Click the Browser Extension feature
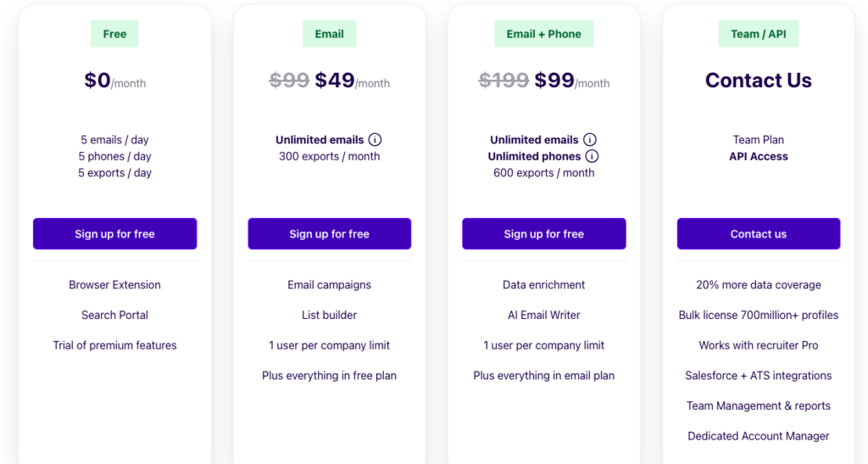 (x=114, y=285)
